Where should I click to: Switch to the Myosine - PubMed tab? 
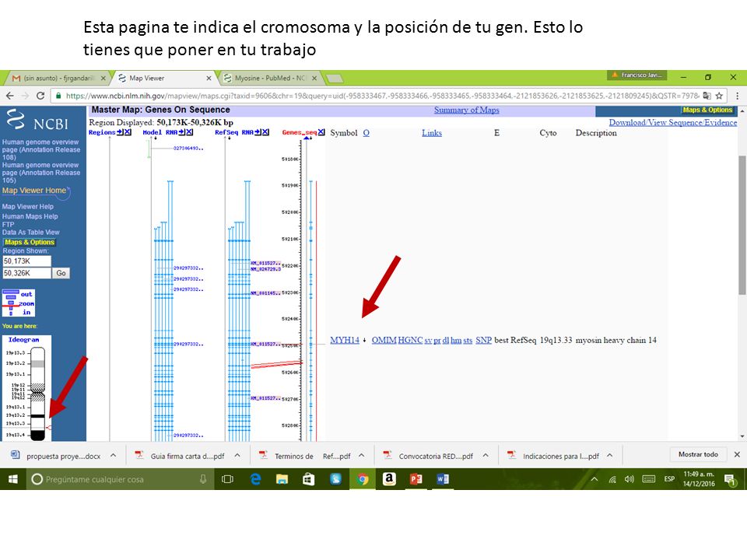coord(270,78)
